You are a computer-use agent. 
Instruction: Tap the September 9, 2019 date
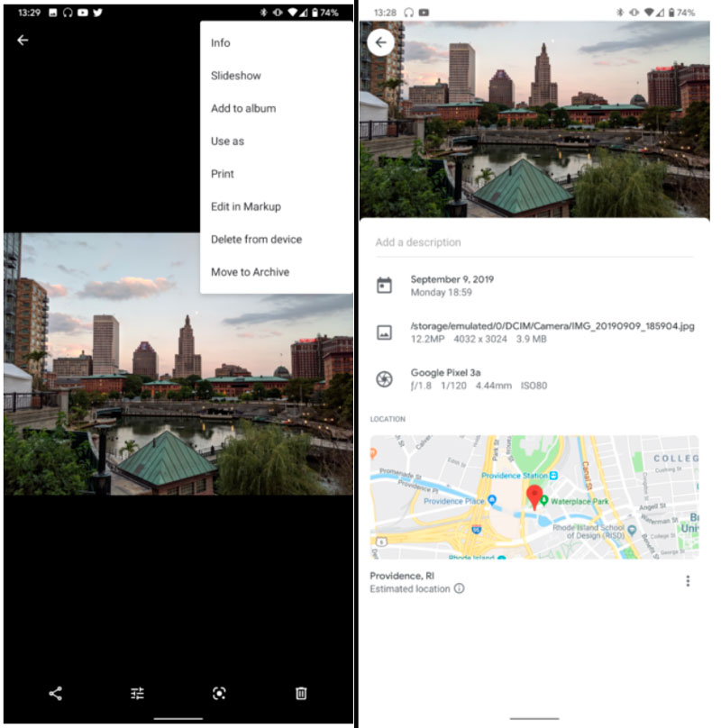(x=452, y=279)
